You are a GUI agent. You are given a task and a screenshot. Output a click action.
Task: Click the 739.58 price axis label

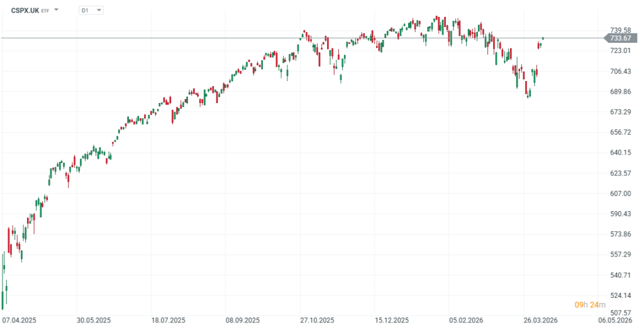(x=620, y=30)
